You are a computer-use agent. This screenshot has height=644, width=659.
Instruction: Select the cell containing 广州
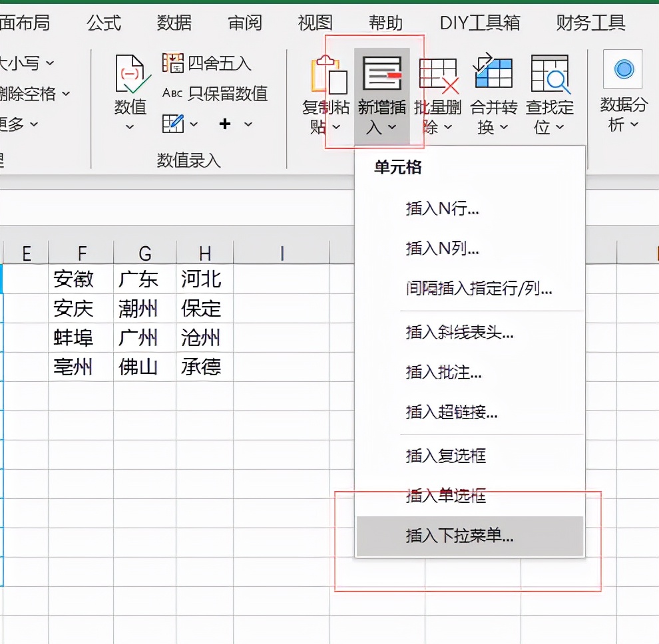click(x=145, y=338)
